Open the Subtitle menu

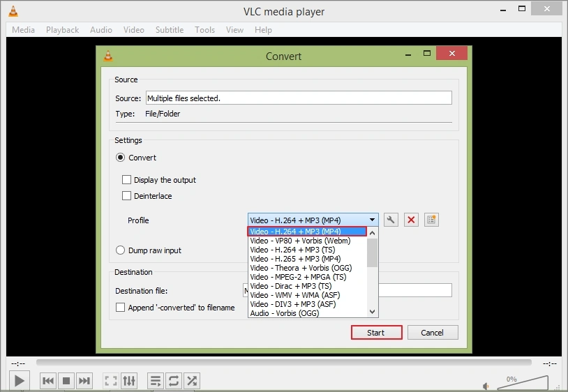tap(170, 30)
